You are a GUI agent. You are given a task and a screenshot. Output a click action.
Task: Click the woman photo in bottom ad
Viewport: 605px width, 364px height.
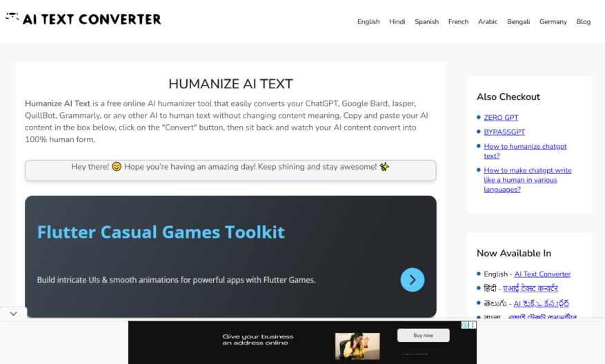tap(357, 346)
